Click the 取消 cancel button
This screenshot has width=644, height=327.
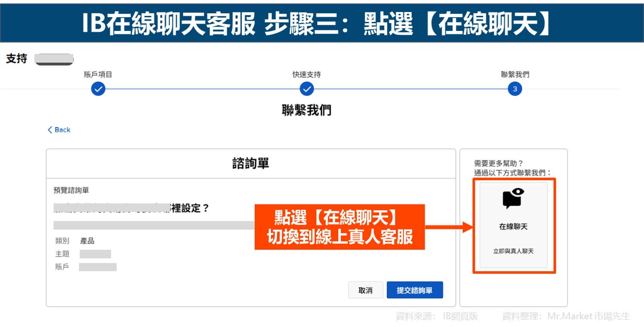[x=365, y=290]
